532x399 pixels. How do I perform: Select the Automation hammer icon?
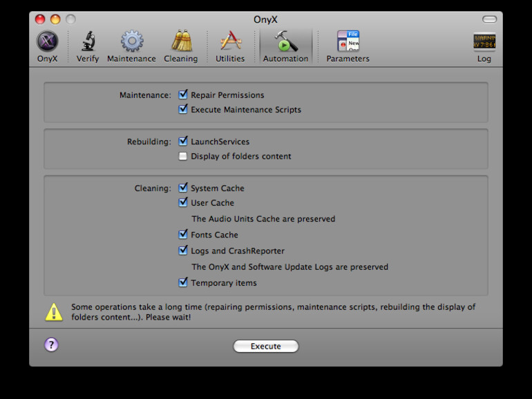point(285,41)
